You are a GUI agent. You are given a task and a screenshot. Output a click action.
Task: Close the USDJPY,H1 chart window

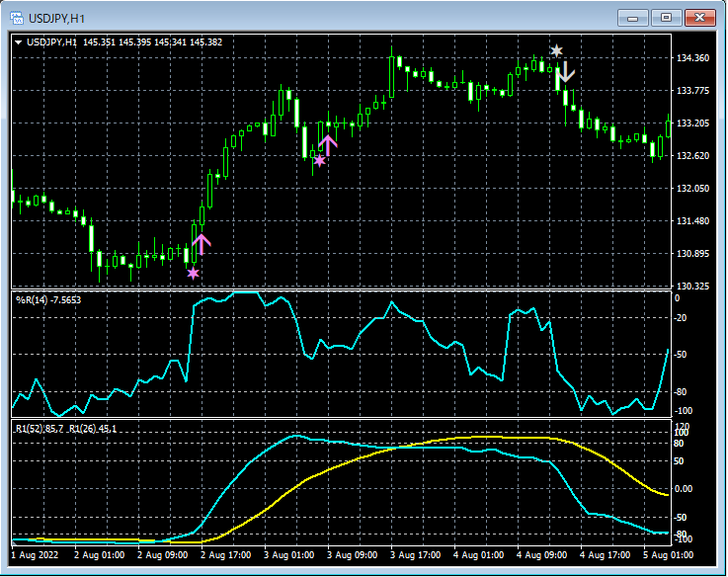(x=700, y=17)
